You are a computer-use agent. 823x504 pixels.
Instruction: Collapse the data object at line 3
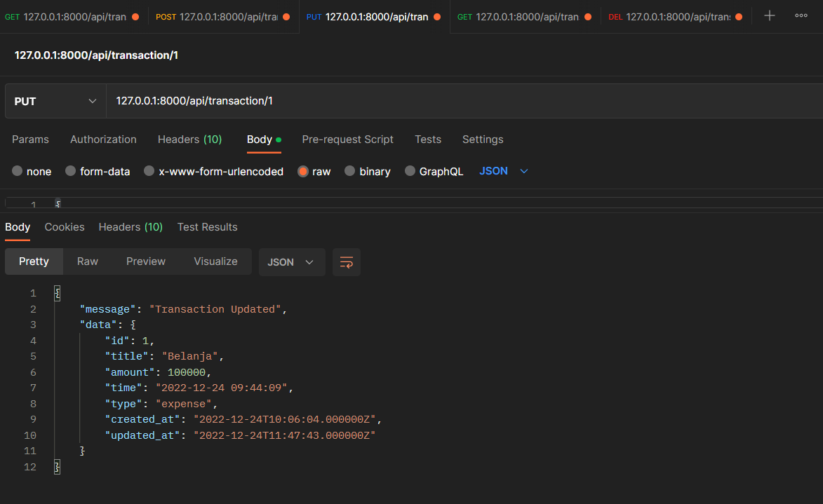click(x=133, y=325)
